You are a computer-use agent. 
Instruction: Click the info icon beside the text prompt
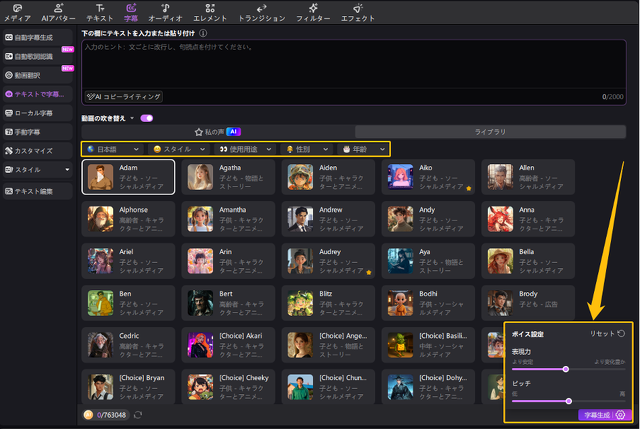pos(203,33)
